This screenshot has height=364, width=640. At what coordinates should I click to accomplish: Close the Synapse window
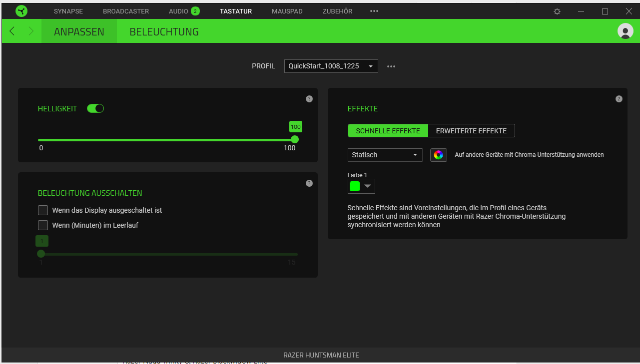pos(629,11)
